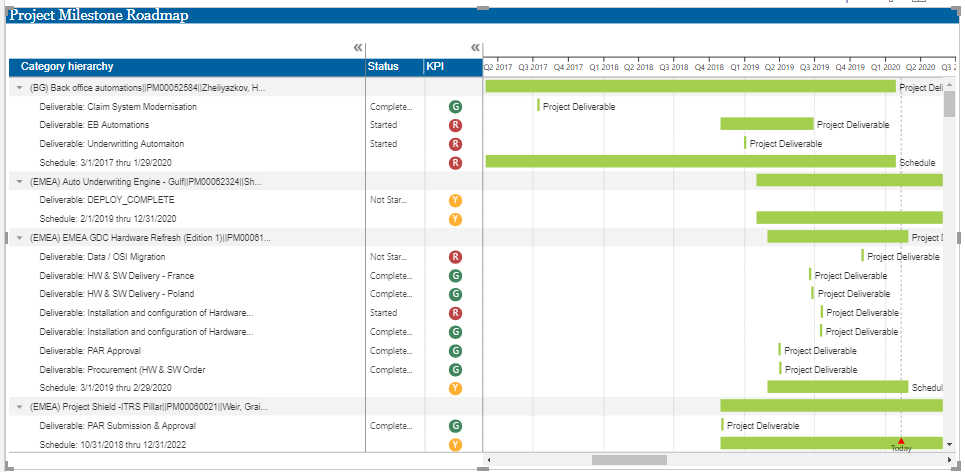Click the horizontal scrollbar left arrow

pos(489,460)
